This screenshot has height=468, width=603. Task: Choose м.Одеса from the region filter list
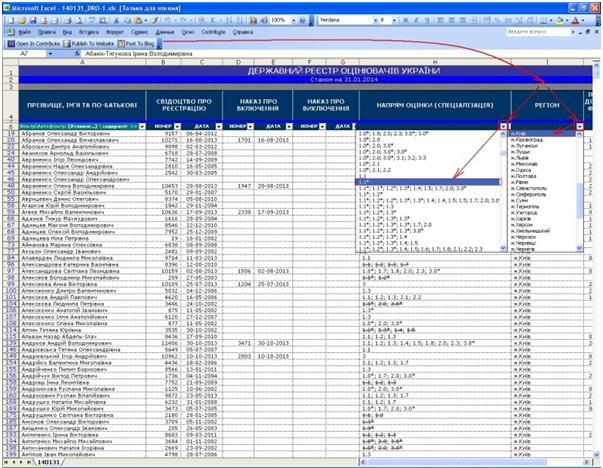pyautogui.click(x=521, y=169)
